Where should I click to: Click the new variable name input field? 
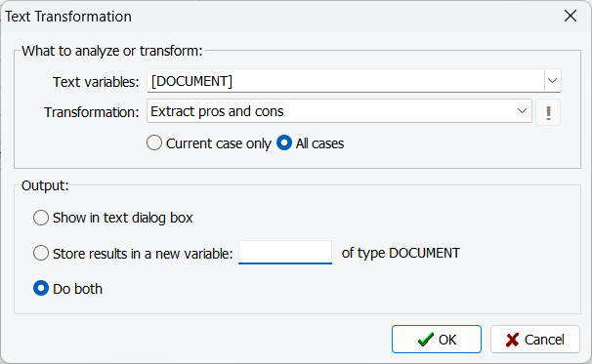(x=285, y=253)
